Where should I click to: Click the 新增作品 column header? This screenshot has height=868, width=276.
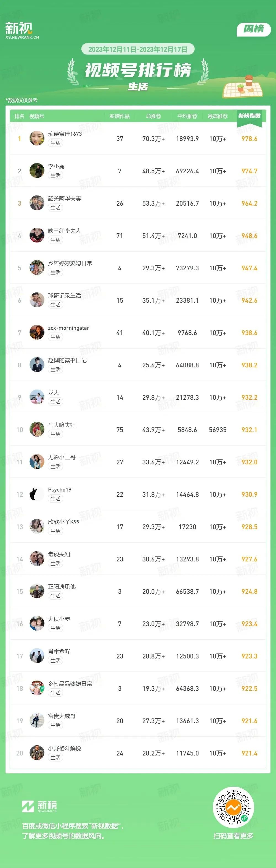[x=120, y=116]
